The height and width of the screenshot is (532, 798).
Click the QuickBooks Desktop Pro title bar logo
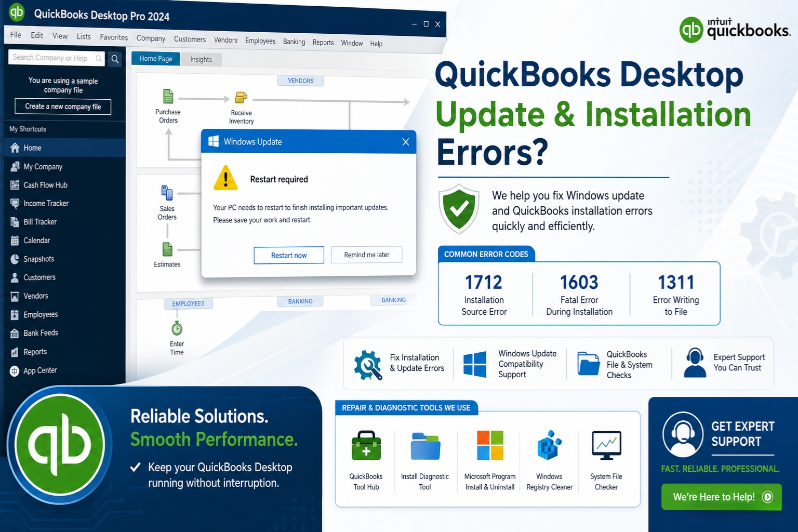click(x=17, y=11)
